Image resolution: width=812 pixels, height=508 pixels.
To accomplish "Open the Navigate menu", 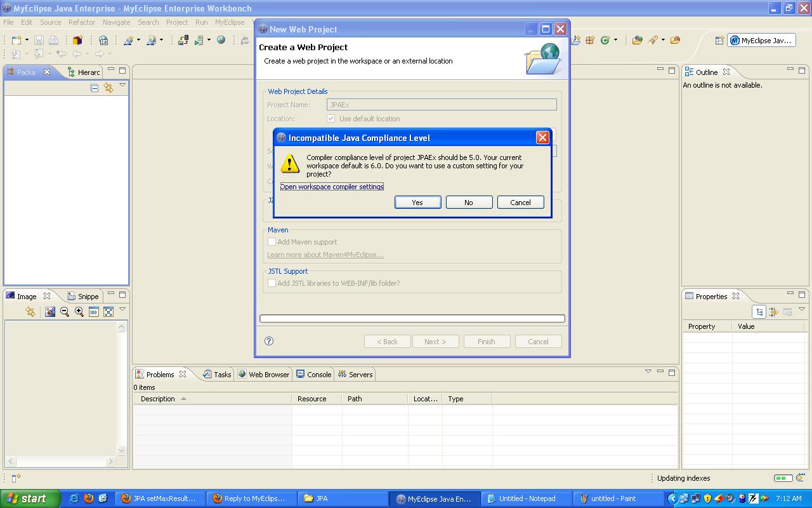I will 116,22.
